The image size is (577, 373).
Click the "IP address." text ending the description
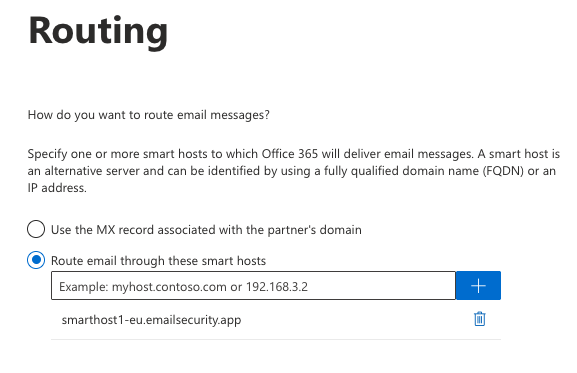pos(57,188)
